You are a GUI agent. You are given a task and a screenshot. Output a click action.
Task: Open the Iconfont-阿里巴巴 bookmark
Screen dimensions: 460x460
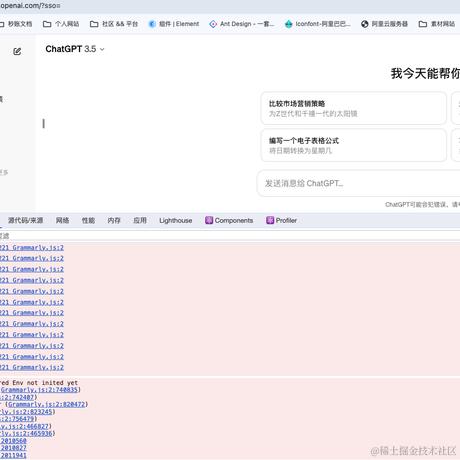(x=318, y=24)
